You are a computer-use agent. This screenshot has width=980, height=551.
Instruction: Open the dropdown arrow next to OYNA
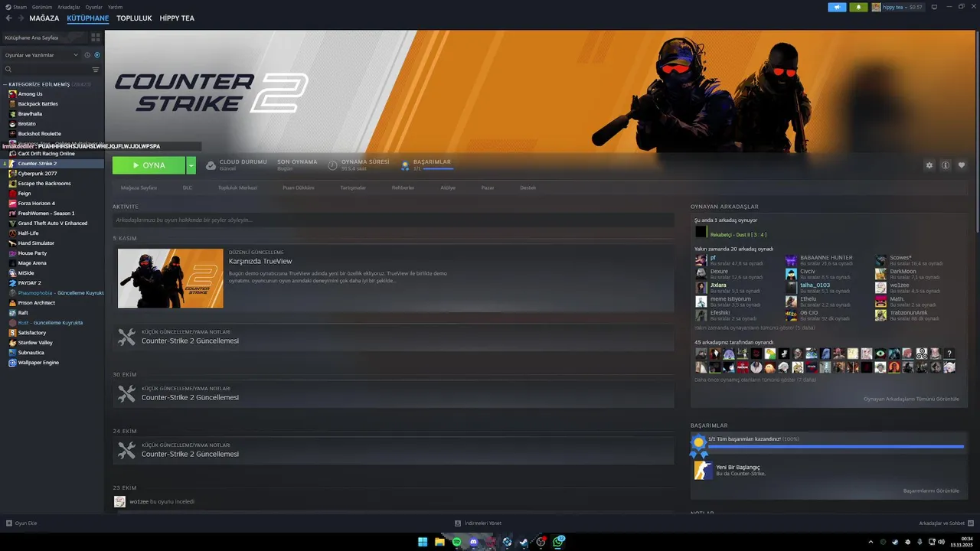(x=191, y=165)
